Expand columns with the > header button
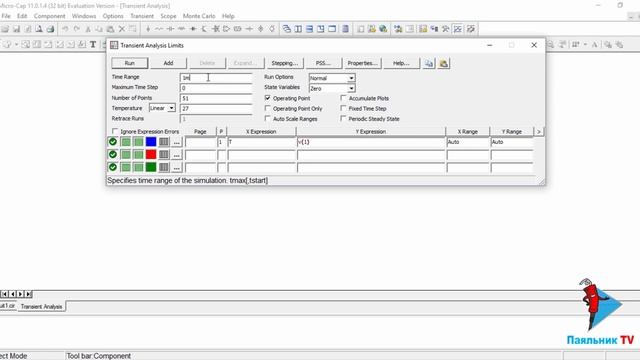This screenshot has width=640, height=360. pos(539,131)
